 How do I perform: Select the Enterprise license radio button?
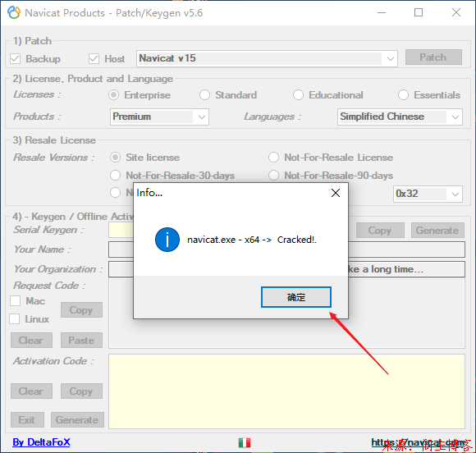click(114, 95)
